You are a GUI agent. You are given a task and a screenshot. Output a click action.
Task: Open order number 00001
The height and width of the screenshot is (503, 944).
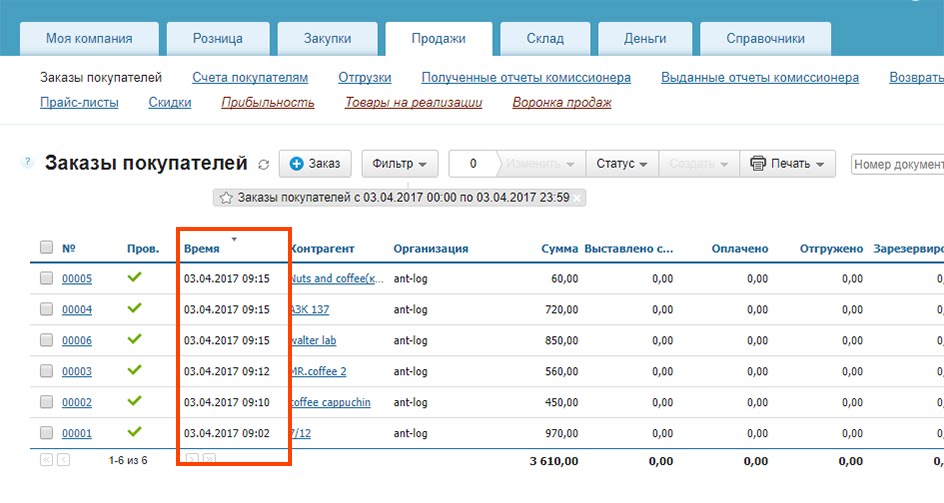(x=77, y=433)
